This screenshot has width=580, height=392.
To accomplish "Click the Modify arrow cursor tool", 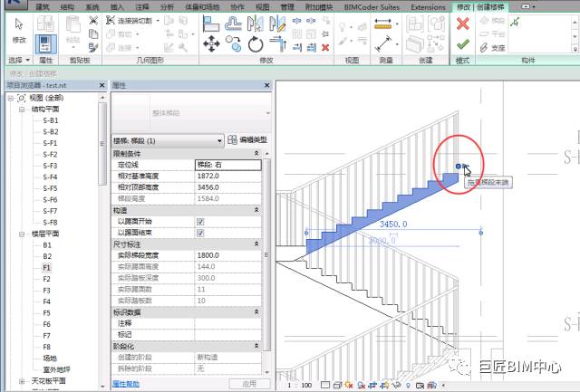I will click(19, 30).
